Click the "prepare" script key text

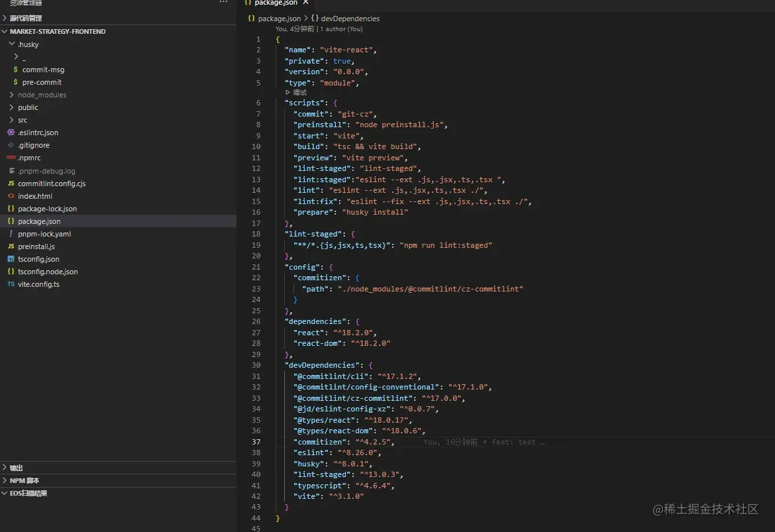[x=313, y=212]
